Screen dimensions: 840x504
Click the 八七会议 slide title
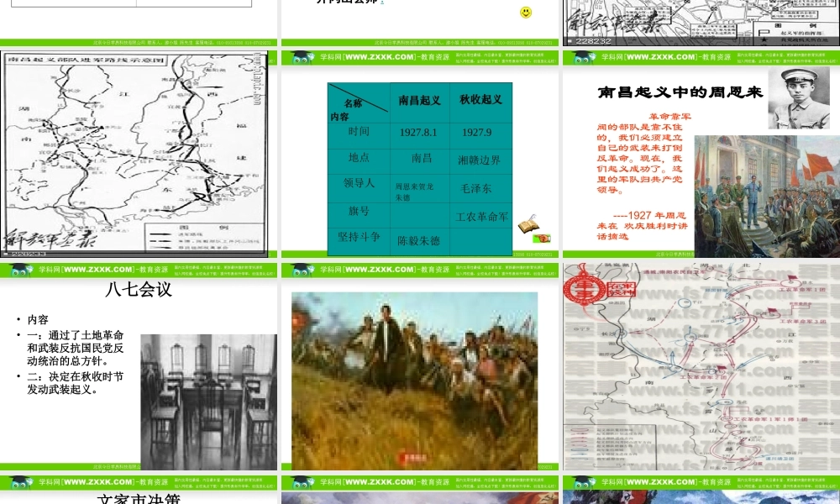(x=139, y=290)
